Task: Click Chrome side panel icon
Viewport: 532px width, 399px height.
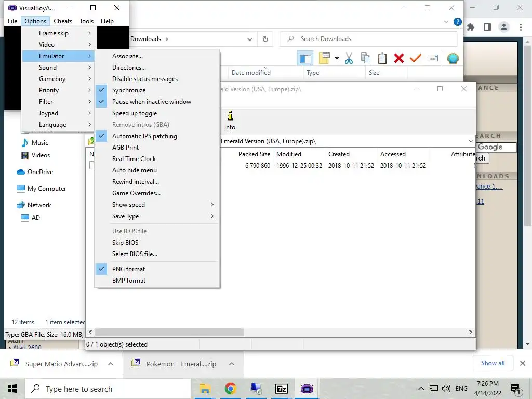Action: [x=487, y=27]
